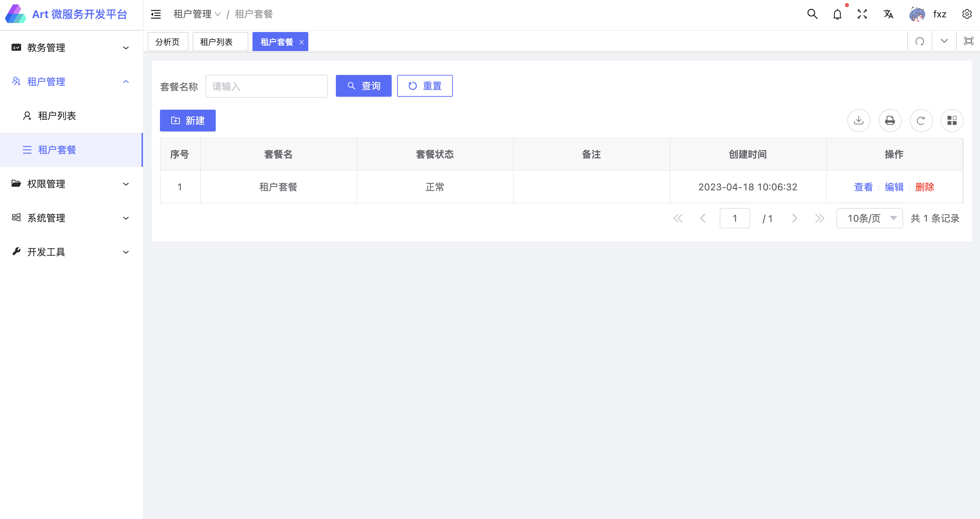Click 查看 link for 租户套餐 row
Viewport: 980px width, 519px height.
click(x=863, y=187)
